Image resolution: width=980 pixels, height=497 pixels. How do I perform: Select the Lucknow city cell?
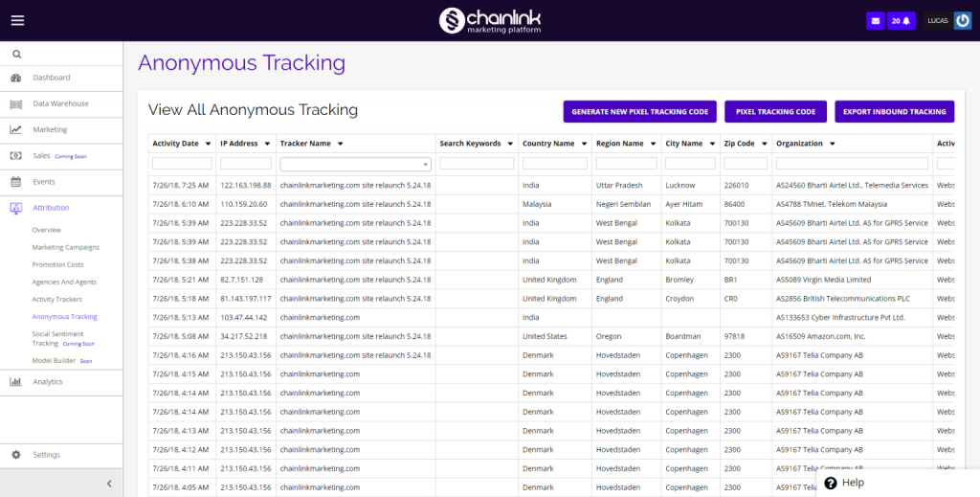pos(680,185)
